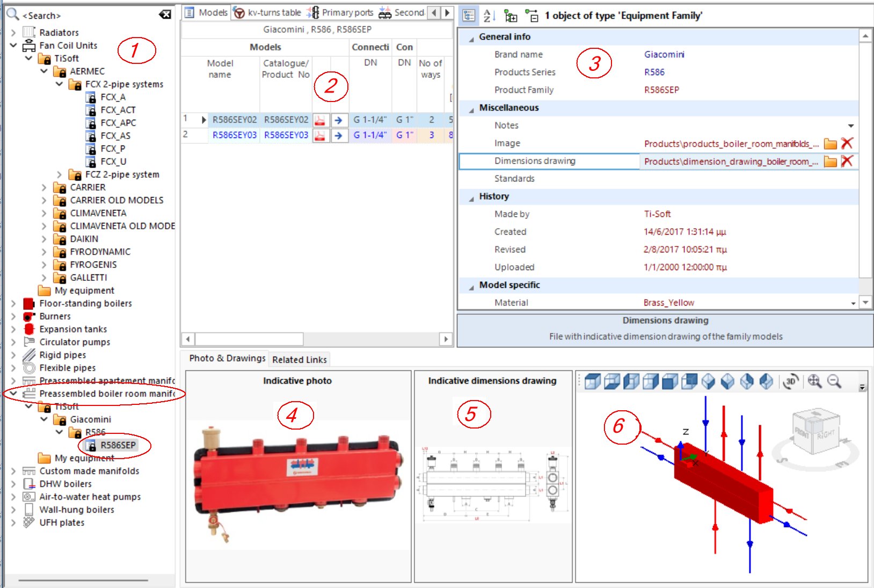This screenshot has height=588, width=874.
Task: Toggle 3D rotation mode
Action: click(791, 381)
